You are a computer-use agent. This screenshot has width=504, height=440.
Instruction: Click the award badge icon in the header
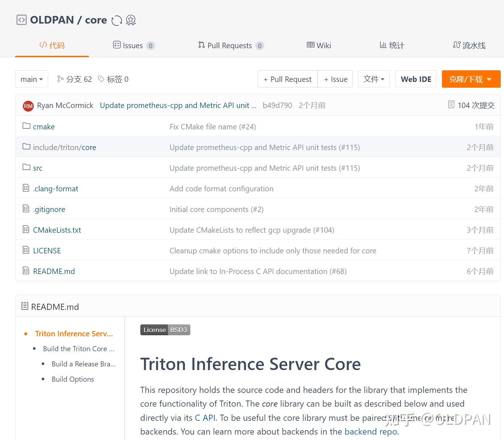[x=131, y=21]
